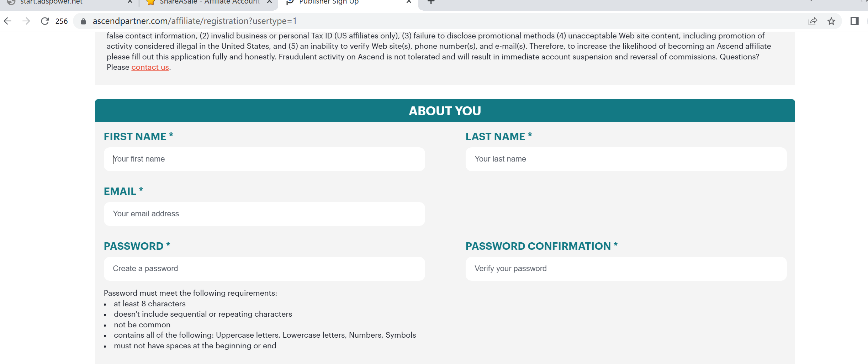View site info via lock icon
Viewport: 868px width, 364px height.
[x=83, y=21]
